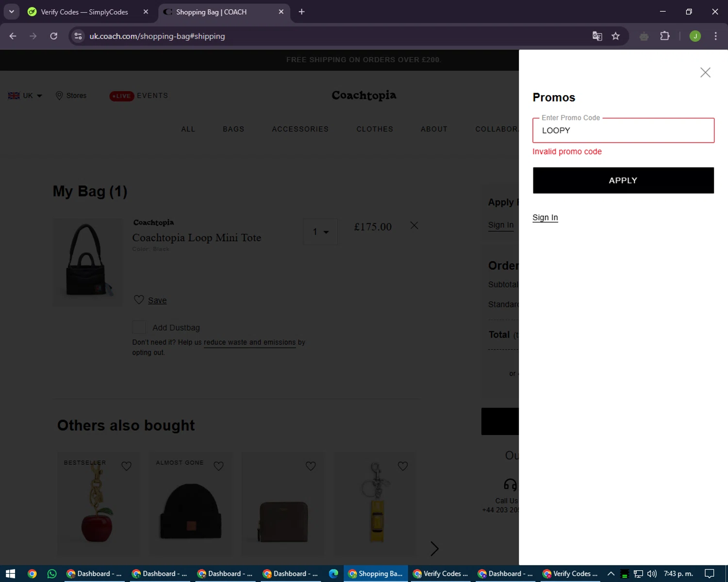
Task: Click the Stores location link
Action: 71,96
